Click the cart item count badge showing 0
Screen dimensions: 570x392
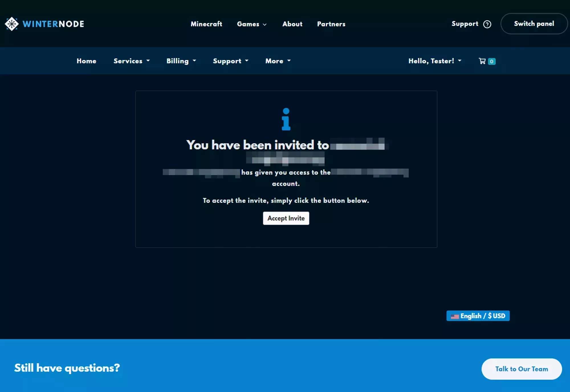coord(492,61)
